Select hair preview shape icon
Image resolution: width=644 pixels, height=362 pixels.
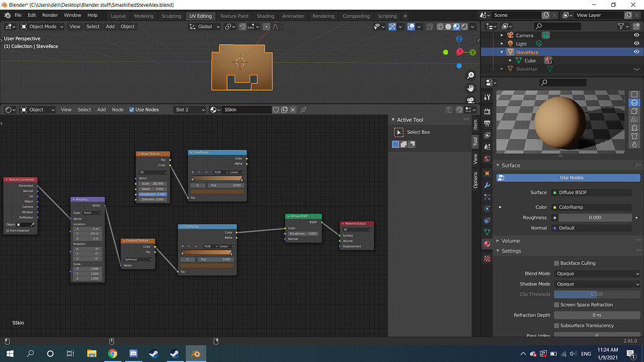(635, 119)
